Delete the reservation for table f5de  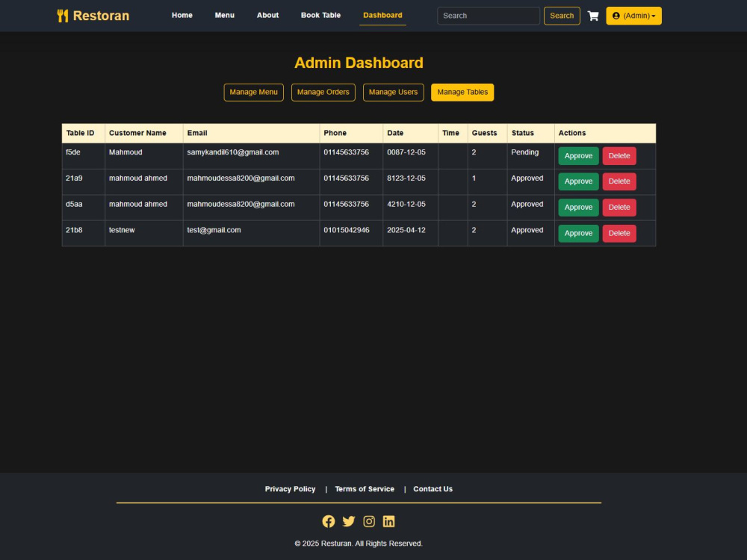click(x=619, y=156)
